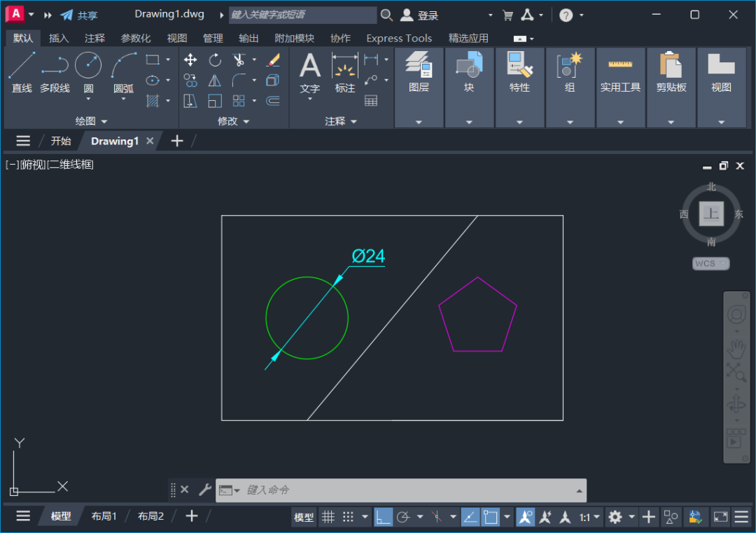Image resolution: width=756 pixels, height=533 pixels.
Task: Open the 圆 (Circle) dropdown arrow
Action: (88, 99)
